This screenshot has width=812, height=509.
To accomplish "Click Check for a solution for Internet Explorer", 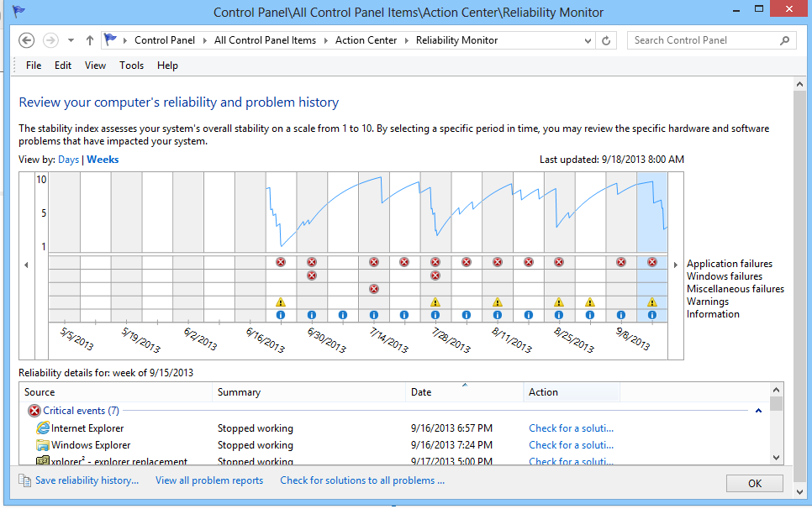I will point(571,428).
